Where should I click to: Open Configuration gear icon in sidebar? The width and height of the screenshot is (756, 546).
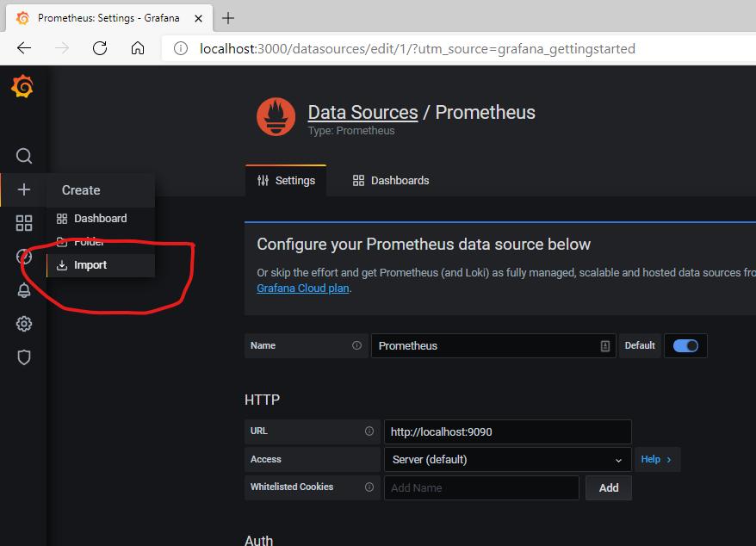tap(23, 324)
